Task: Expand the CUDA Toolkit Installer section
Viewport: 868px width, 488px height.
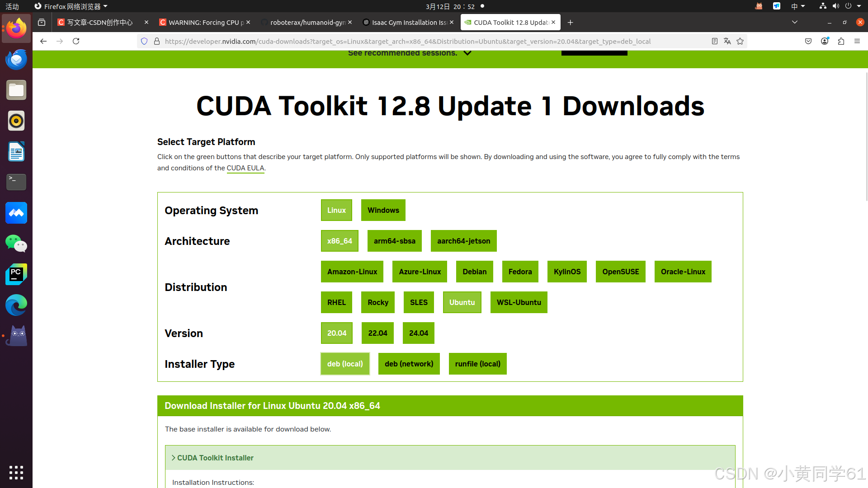Action: (x=215, y=458)
